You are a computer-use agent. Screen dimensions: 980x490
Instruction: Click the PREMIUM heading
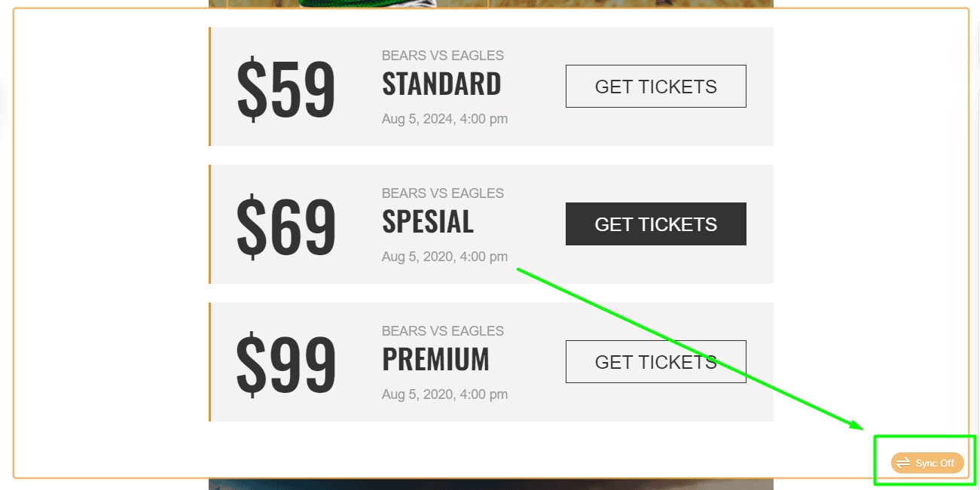[x=435, y=360]
